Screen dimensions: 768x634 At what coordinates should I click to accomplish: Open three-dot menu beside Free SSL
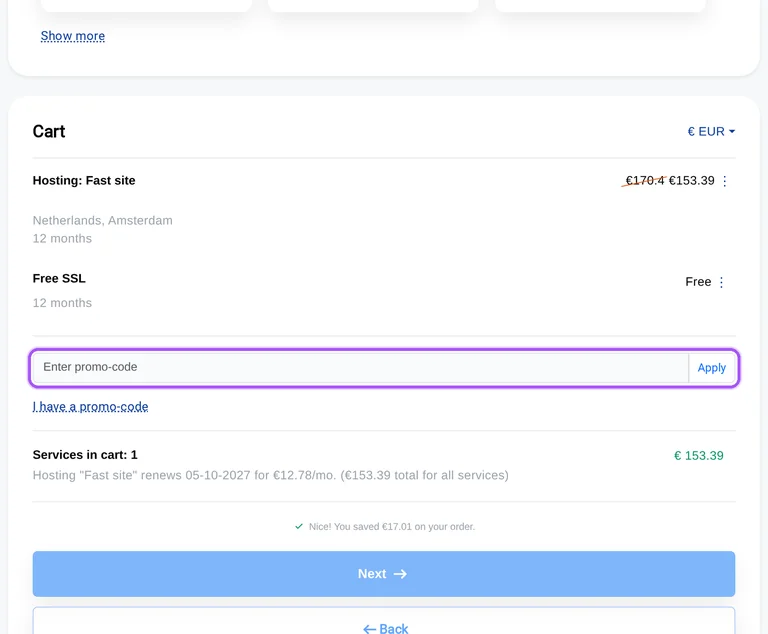(x=721, y=282)
